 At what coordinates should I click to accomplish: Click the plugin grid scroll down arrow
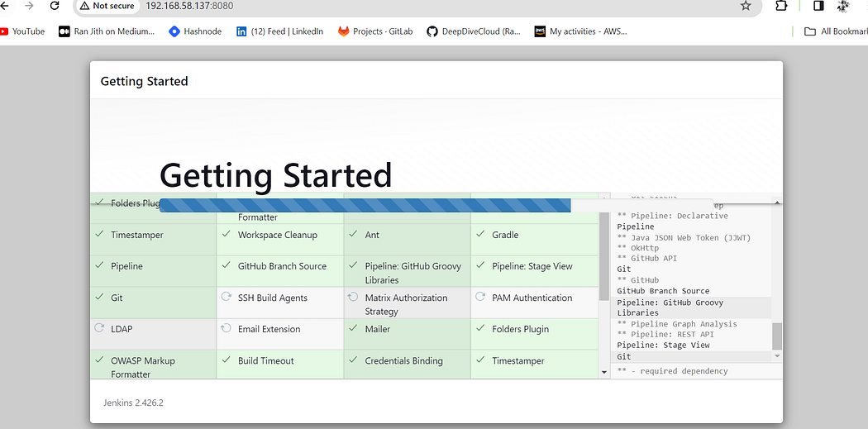[x=604, y=373]
